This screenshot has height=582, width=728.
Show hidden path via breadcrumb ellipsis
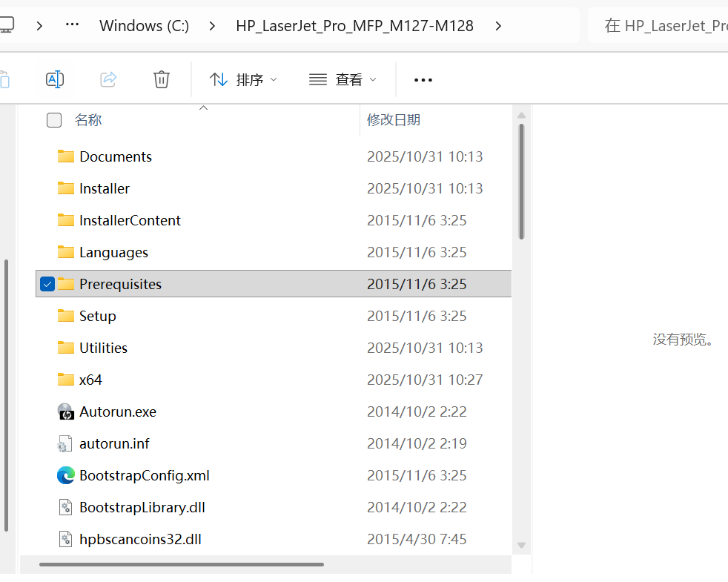tap(72, 24)
